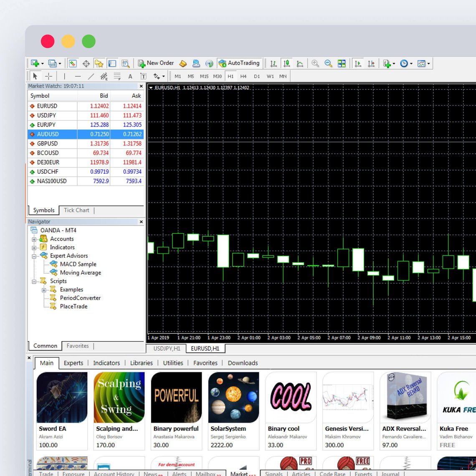Click the New Order toolbar button
The width and height of the screenshot is (476, 476).
[x=156, y=63]
